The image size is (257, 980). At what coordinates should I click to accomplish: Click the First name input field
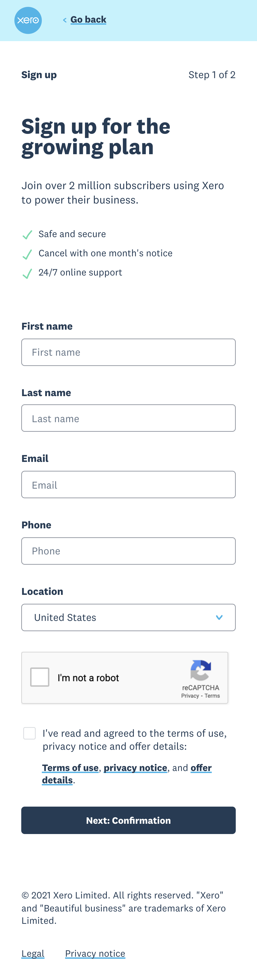click(128, 352)
